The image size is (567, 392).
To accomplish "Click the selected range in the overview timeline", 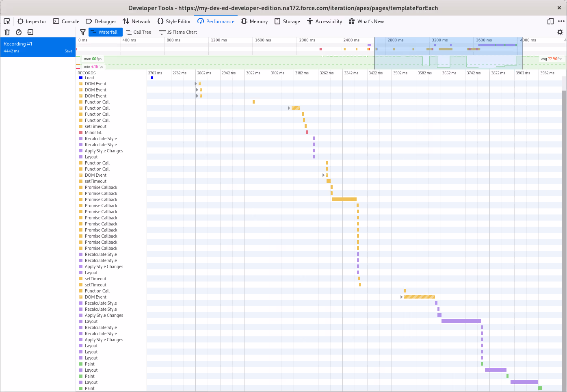I will tap(448, 53).
